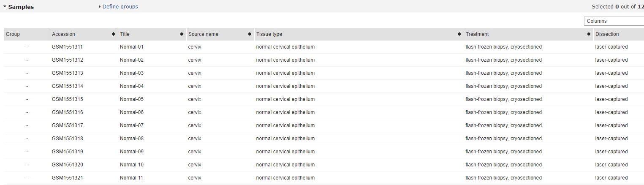Image resolution: width=644 pixels, height=185 pixels.
Task: Select sample row GSM1551314
Action: pyautogui.click(x=67, y=86)
